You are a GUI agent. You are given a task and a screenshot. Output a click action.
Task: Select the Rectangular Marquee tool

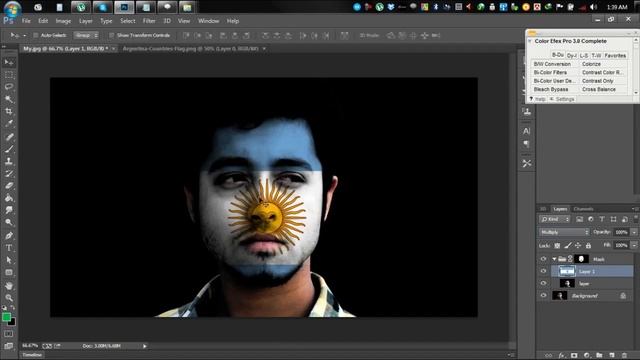pyautogui.click(x=9, y=75)
